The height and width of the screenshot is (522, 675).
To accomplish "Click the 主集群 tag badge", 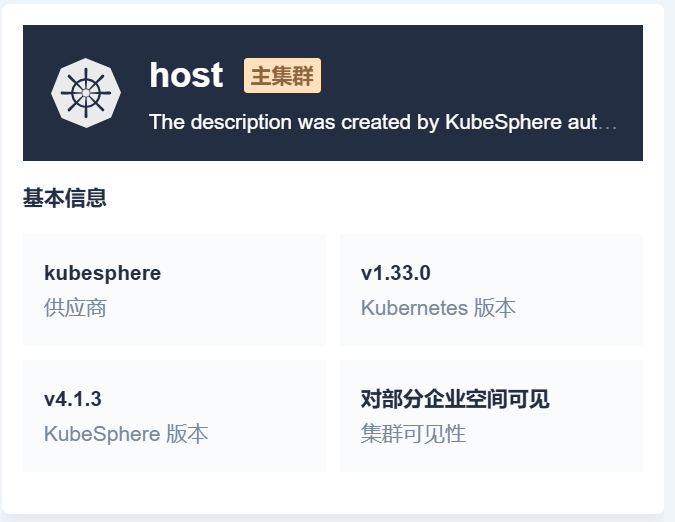I will [282, 76].
